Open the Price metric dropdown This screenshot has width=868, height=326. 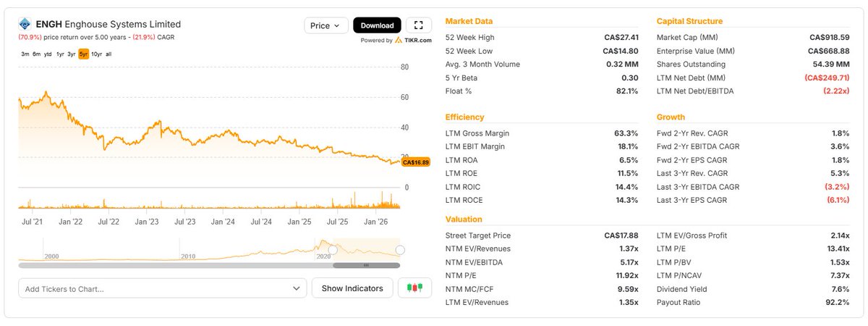(x=325, y=25)
